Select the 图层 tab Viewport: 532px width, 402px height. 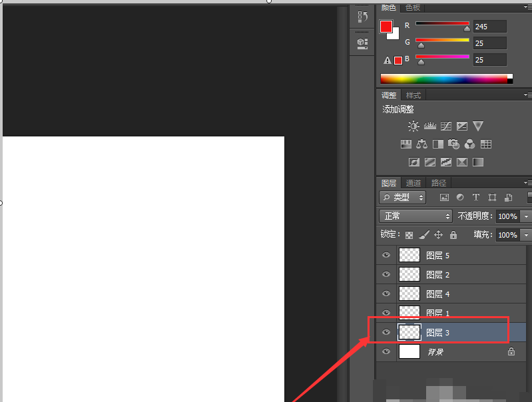389,183
